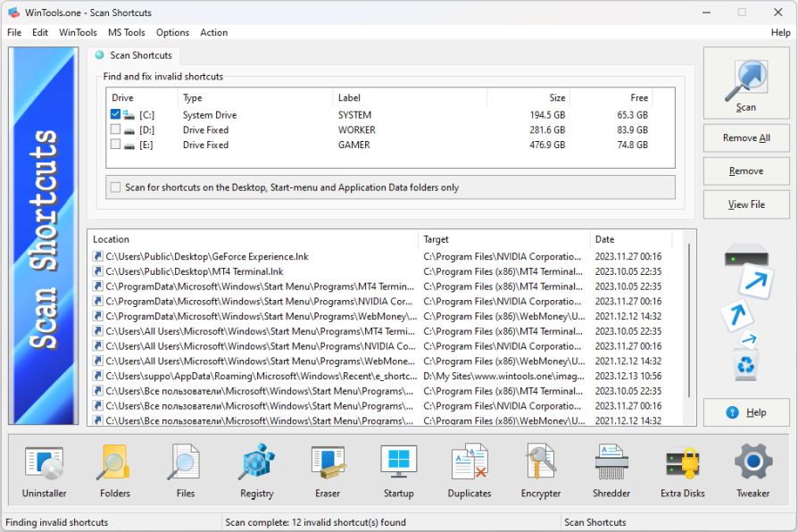Screen dimensions: 798x532
Task: Uncheck the C: drive checkbox
Action: point(115,114)
